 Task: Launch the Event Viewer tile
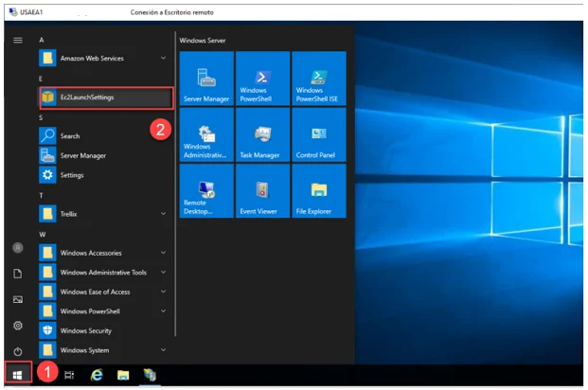pos(262,191)
